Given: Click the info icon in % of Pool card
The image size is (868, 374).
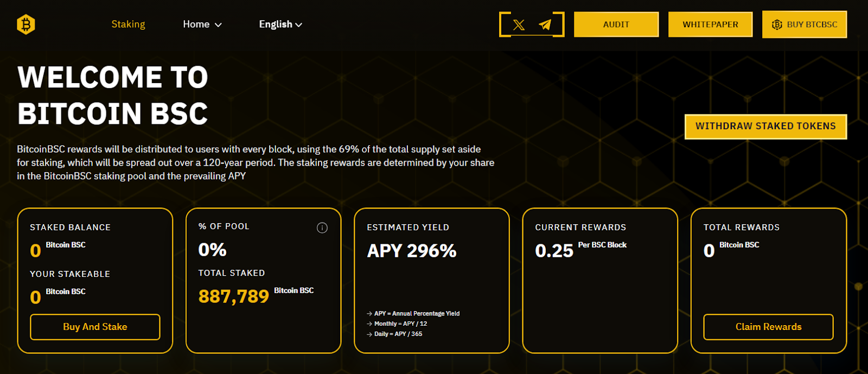Looking at the screenshot, I should click(x=322, y=228).
